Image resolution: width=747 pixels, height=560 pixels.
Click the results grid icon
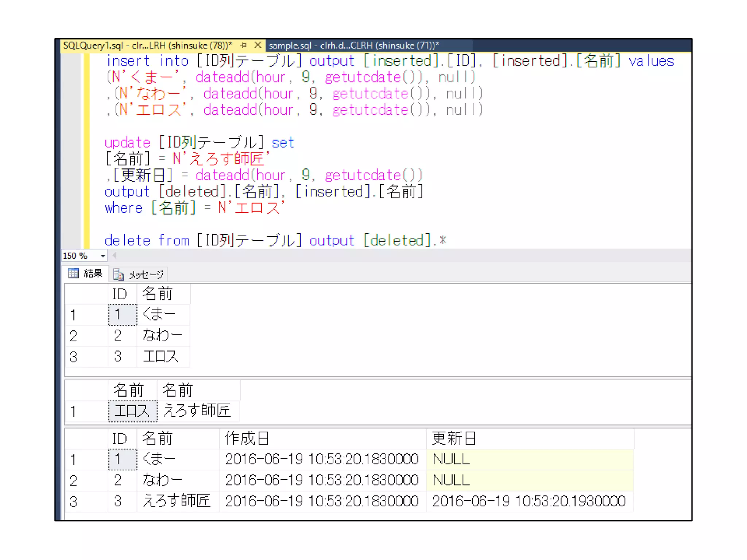[x=74, y=273]
